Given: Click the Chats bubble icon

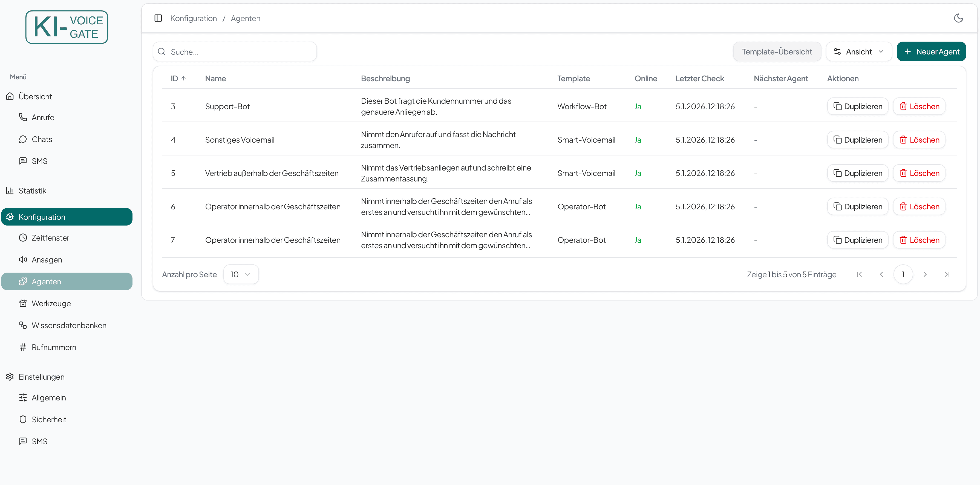Looking at the screenshot, I should (23, 139).
